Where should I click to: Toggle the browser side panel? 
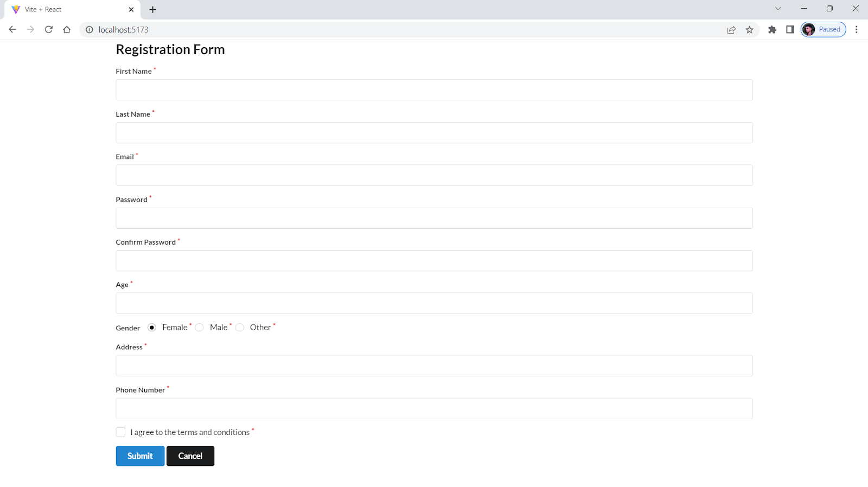tap(790, 30)
